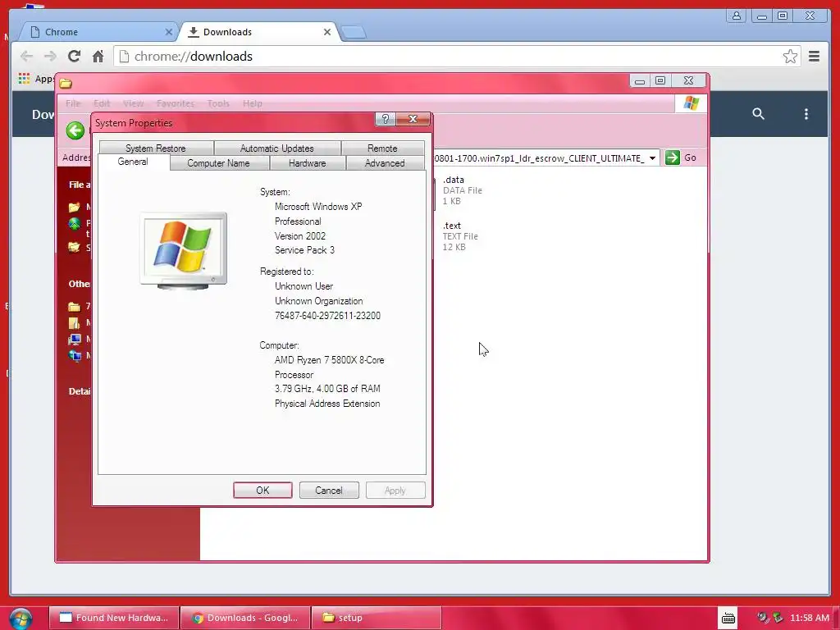Close the Downloads browser tab

pos(327,32)
